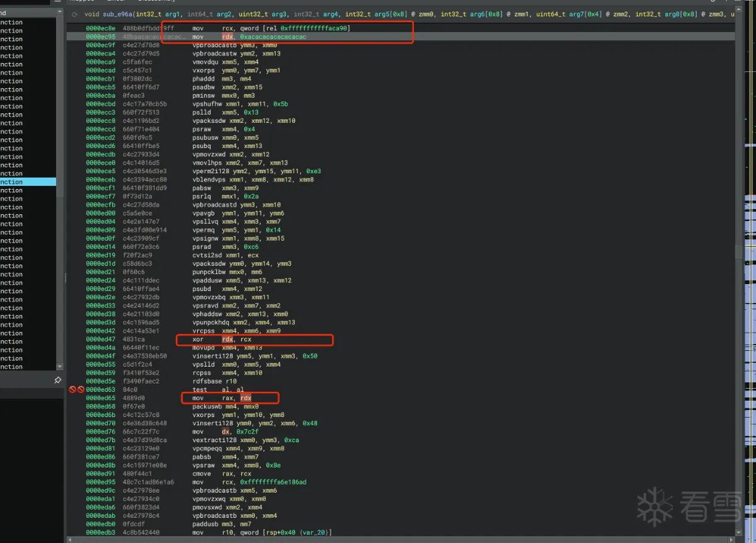Screen dimensions: 756x543
Task: Click the psrlq mmx1, 0x2a instruction
Action: pyautogui.click(x=226, y=197)
